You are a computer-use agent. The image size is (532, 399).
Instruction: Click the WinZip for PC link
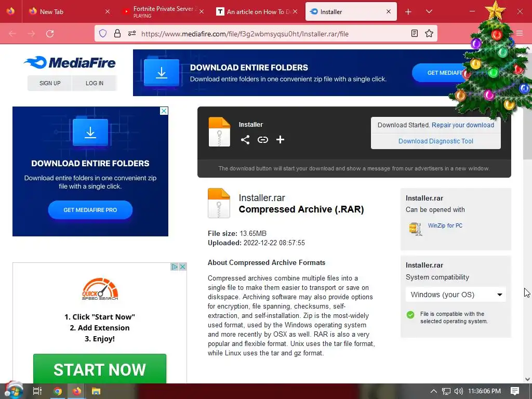445,225
